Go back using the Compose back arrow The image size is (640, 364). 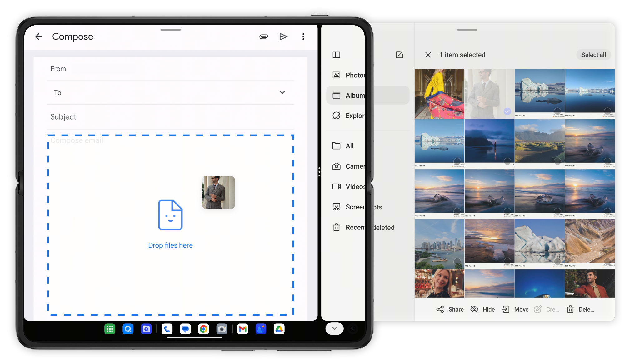point(39,37)
